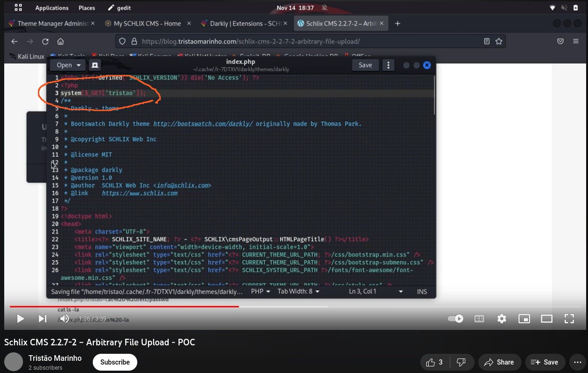The height and width of the screenshot is (373, 588).
Task: Click the Nov 14 18:37 clock
Action: click(x=295, y=8)
